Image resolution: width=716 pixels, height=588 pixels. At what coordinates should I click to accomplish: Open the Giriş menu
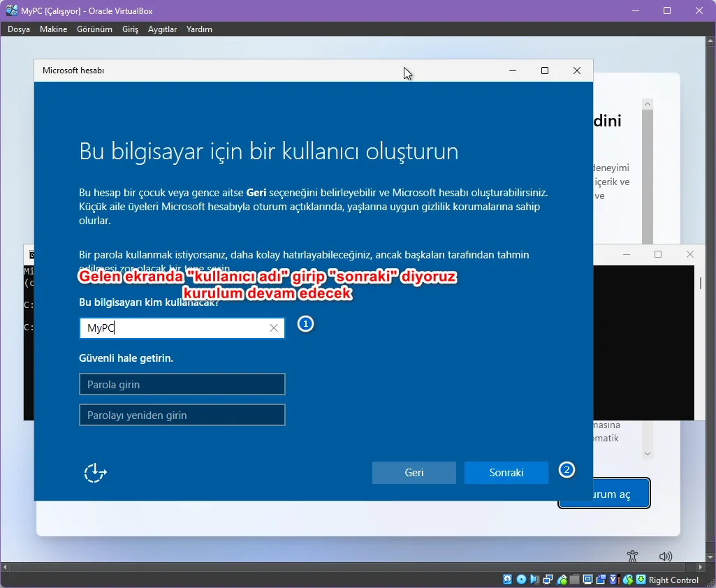pos(130,29)
